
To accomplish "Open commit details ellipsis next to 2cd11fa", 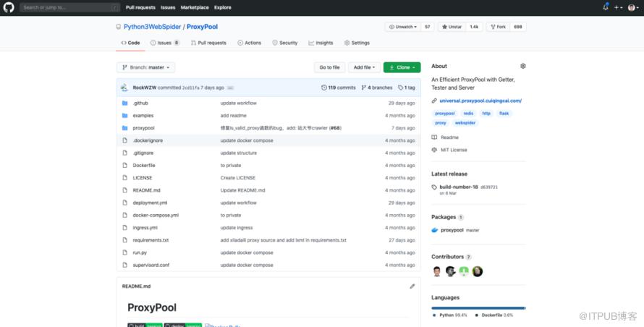I will tap(230, 88).
